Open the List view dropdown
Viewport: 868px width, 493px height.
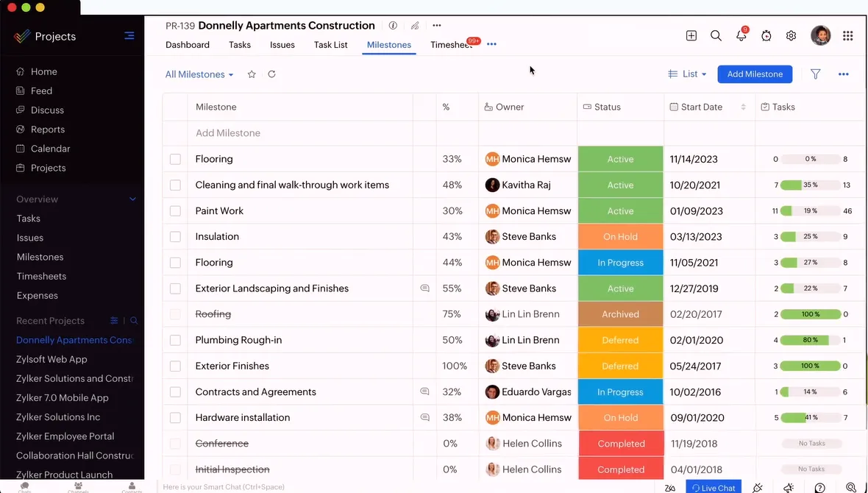click(687, 74)
